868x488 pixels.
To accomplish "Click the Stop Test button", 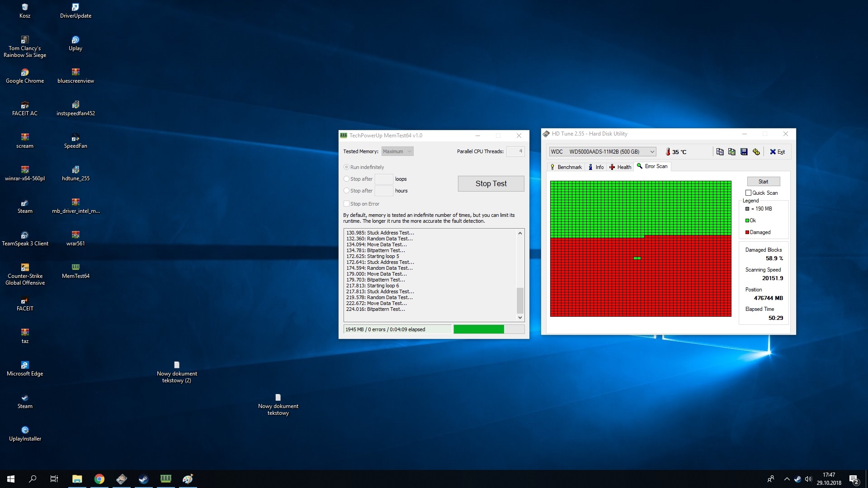I will (491, 183).
